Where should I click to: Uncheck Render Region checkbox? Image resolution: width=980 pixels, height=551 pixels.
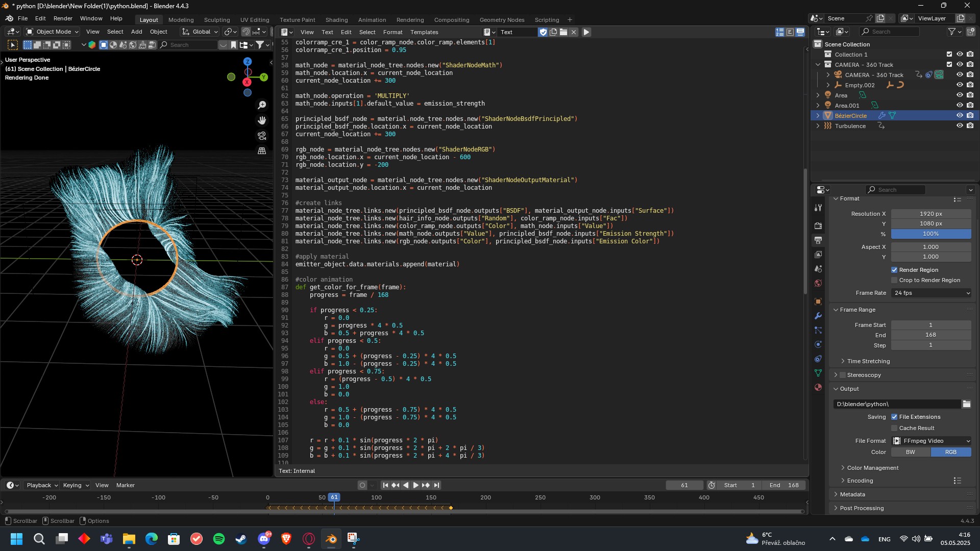coord(894,270)
